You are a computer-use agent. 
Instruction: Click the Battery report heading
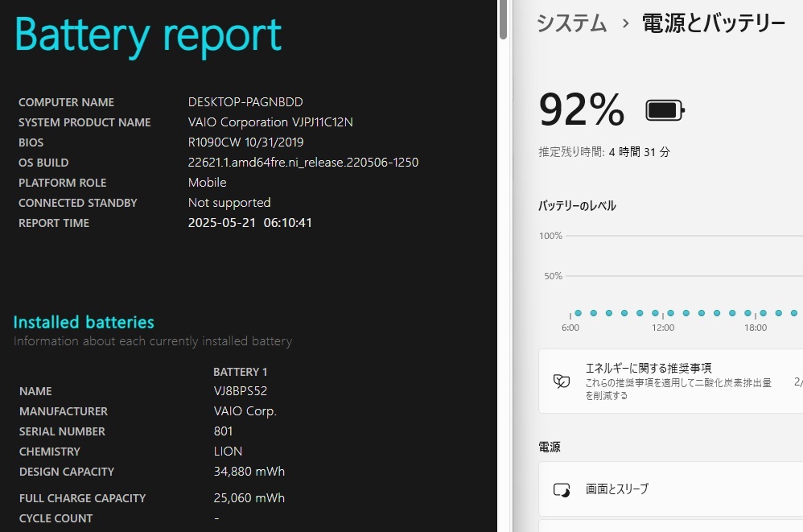click(x=148, y=35)
